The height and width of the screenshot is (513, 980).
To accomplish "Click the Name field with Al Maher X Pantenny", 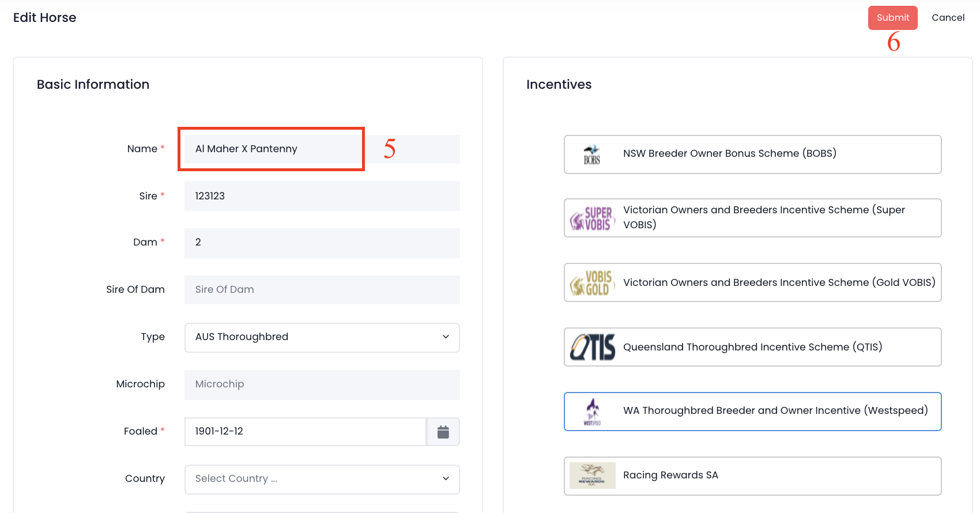I will pyautogui.click(x=271, y=149).
